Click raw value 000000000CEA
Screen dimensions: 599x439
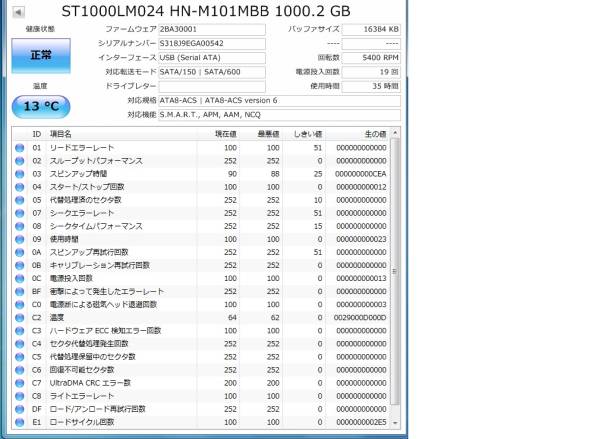[x=361, y=174]
